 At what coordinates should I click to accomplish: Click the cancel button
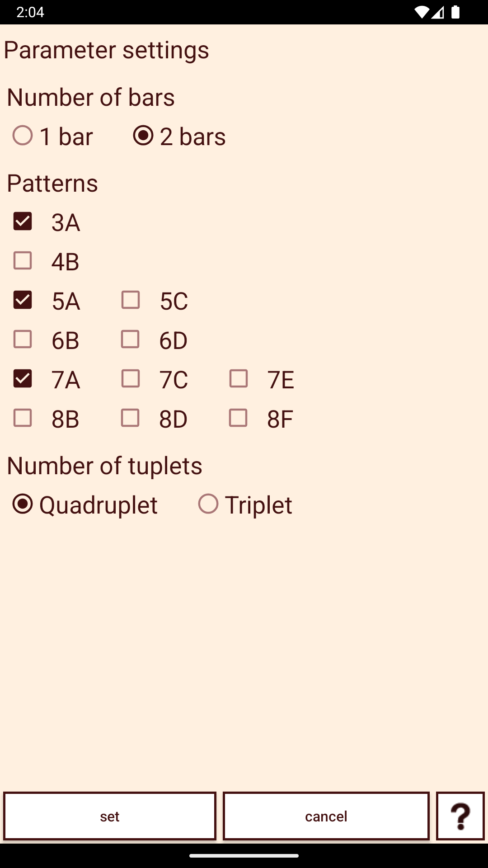pyautogui.click(x=326, y=816)
